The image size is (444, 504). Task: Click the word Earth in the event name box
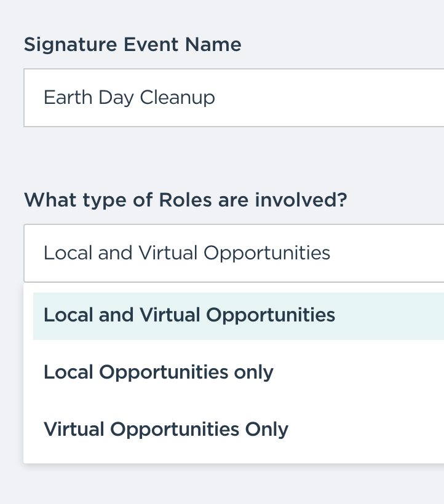68,97
